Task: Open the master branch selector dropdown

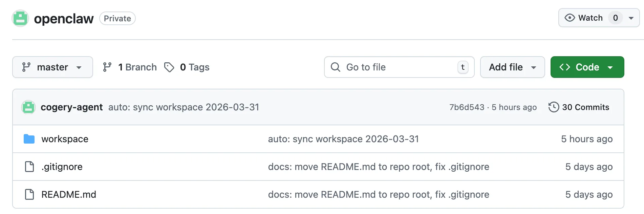Action: pyautogui.click(x=52, y=67)
